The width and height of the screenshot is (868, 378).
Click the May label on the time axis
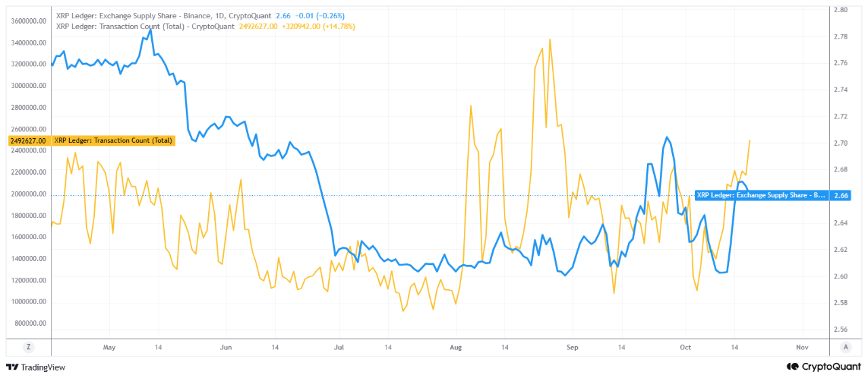110,348
